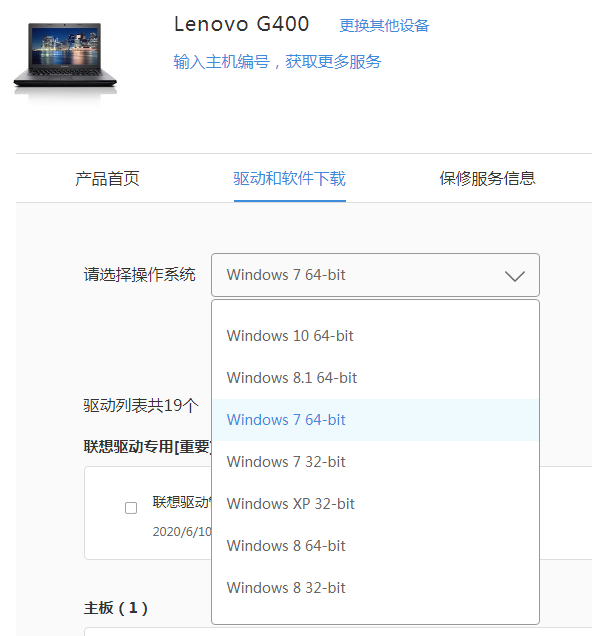Click the 更换其他设备 link
The image size is (609, 636).
[384, 26]
